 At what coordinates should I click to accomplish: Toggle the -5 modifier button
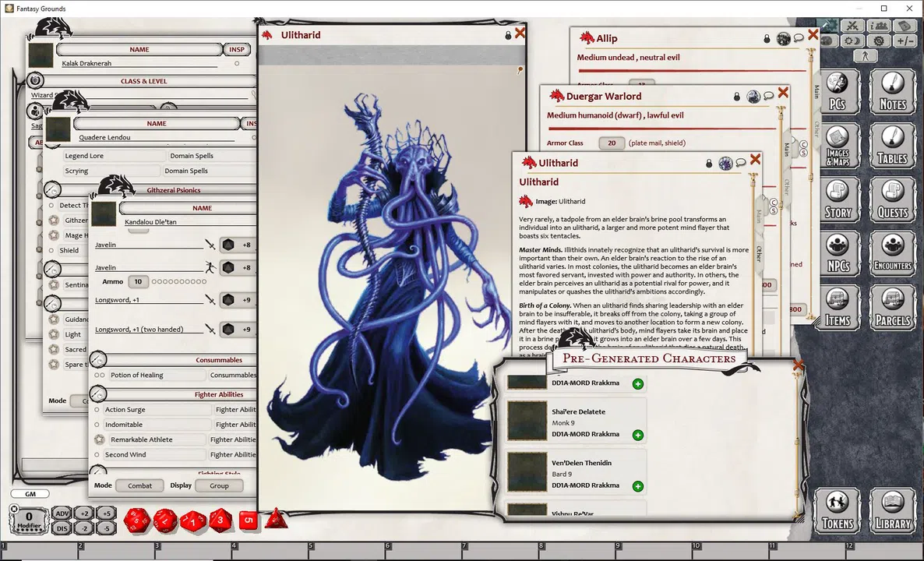tap(106, 528)
